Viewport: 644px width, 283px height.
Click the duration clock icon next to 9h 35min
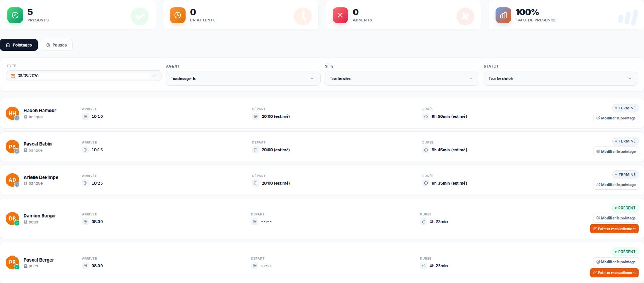pyautogui.click(x=426, y=183)
